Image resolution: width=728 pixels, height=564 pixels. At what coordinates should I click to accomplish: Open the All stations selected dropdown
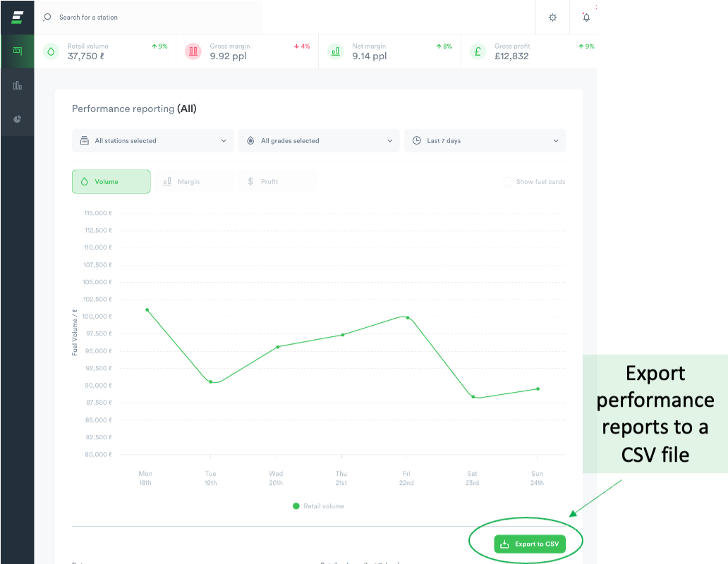pos(152,140)
